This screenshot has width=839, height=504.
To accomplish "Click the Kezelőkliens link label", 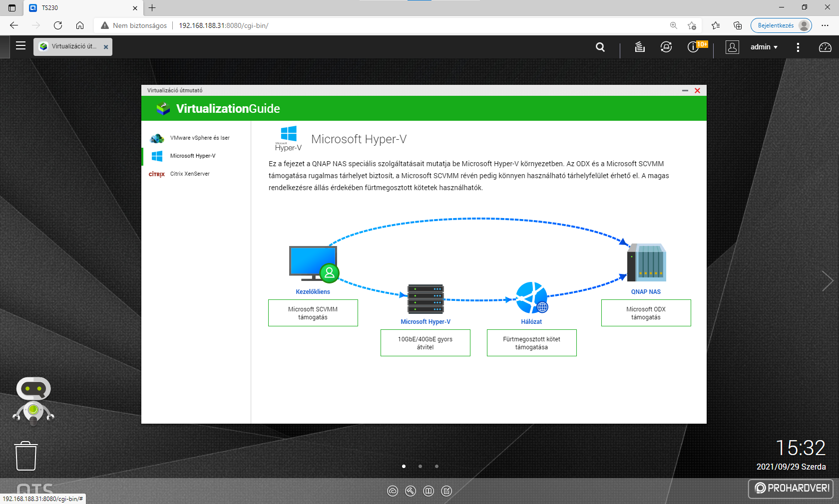I will (313, 292).
